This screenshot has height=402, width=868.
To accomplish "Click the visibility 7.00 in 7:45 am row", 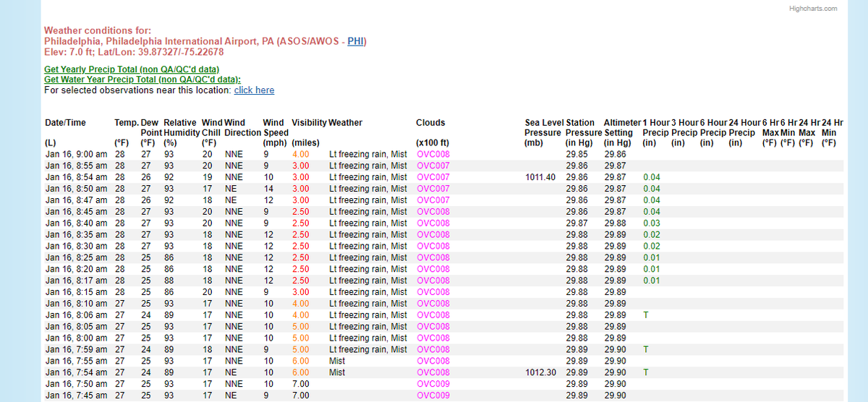I will (x=300, y=395).
